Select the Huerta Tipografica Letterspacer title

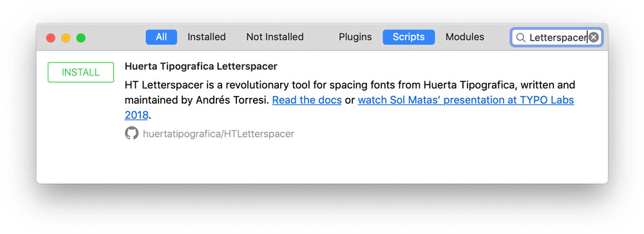coord(201,66)
